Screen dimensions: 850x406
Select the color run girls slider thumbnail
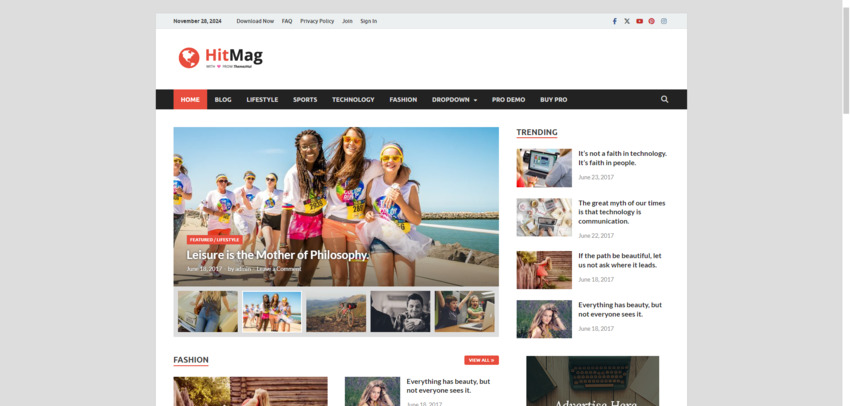(272, 312)
